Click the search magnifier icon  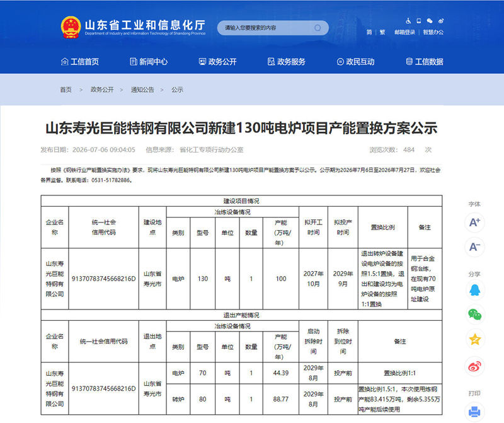click(318, 28)
